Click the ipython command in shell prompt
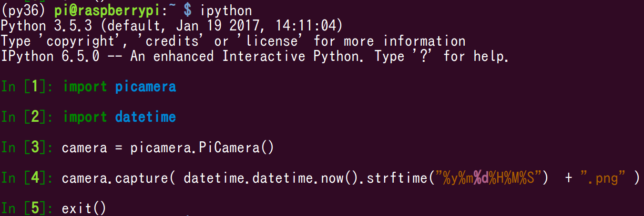This screenshot has width=644, height=216. pyautogui.click(x=226, y=10)
